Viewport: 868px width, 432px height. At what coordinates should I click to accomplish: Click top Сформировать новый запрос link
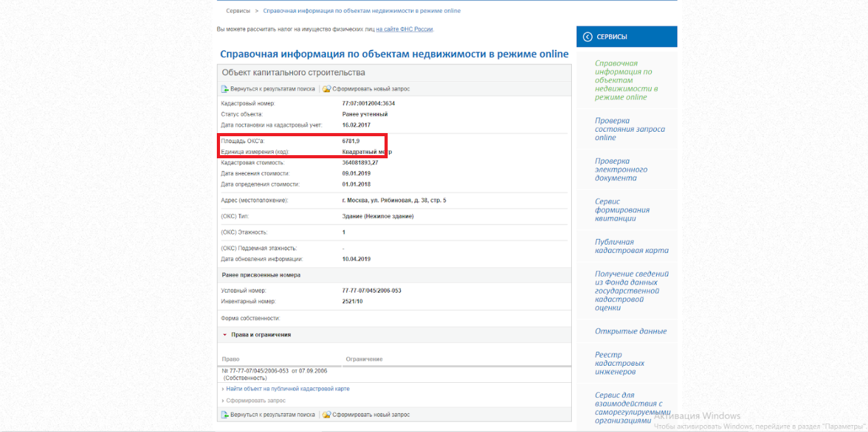(371, 89)
